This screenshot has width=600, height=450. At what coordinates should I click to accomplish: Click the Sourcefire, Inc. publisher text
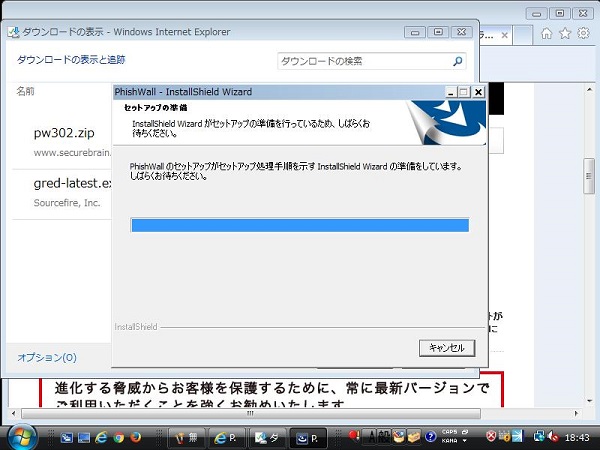pos(67,203)
